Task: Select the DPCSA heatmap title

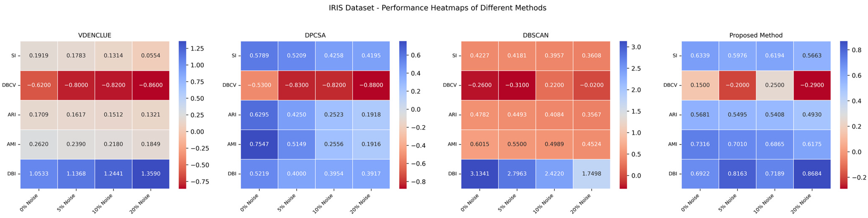Action: click(315, 35)
